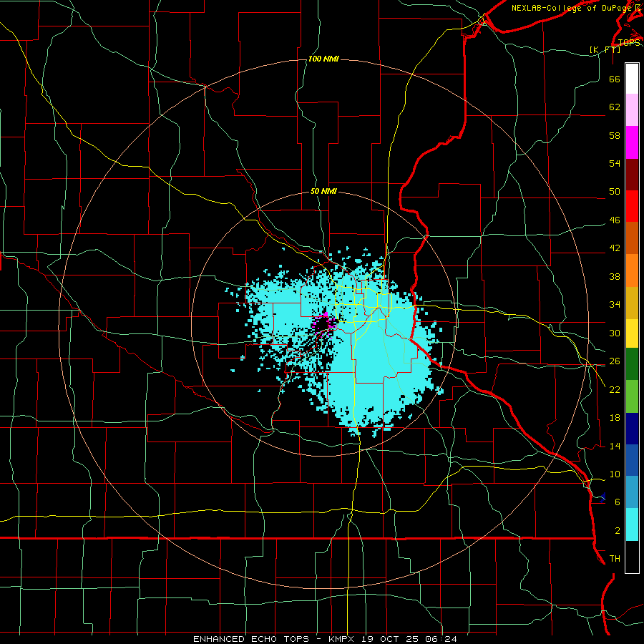This screenshot has width=644, height=644.
Task: Click the legend value "22"
Action: (x=615, y=390)
